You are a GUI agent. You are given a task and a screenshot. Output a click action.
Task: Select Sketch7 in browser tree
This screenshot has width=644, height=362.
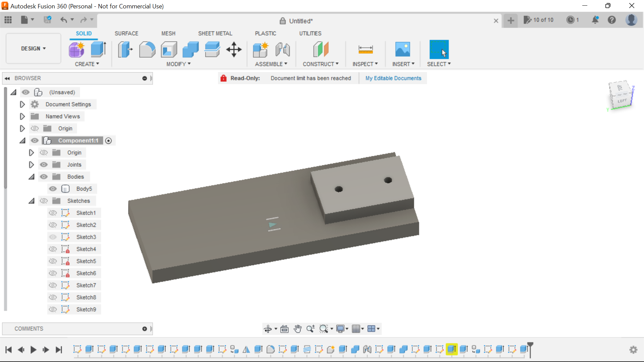86,285
